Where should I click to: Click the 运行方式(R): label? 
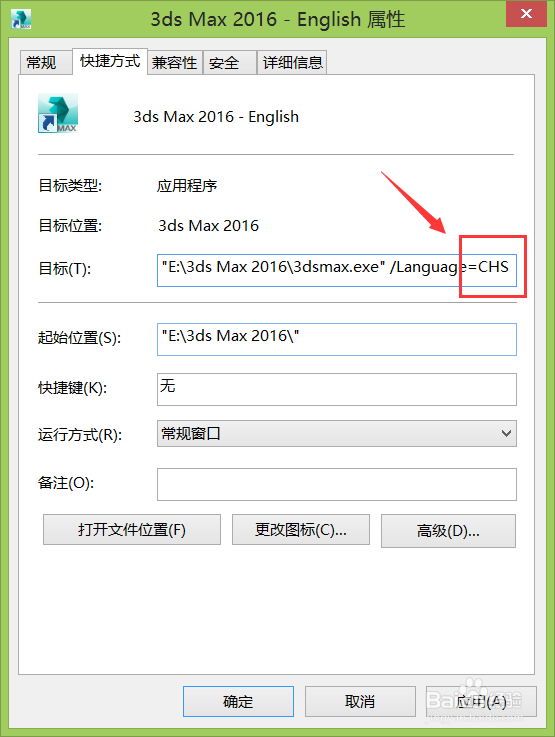(80, 434)
